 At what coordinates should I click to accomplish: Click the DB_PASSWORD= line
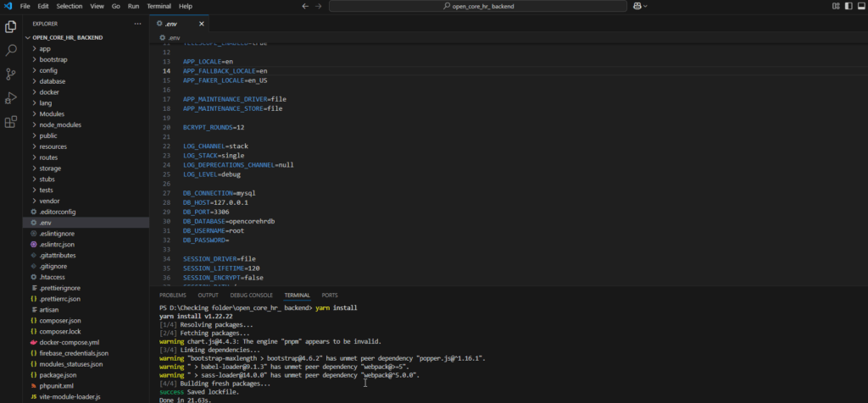[x=206, y=240]
